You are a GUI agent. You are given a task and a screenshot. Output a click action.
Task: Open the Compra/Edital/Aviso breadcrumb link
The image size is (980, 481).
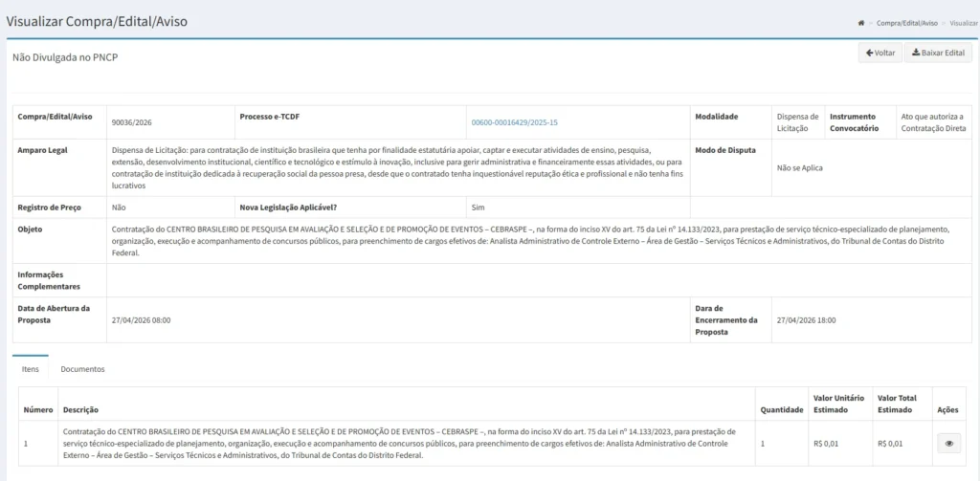click(x=907, y=23)
